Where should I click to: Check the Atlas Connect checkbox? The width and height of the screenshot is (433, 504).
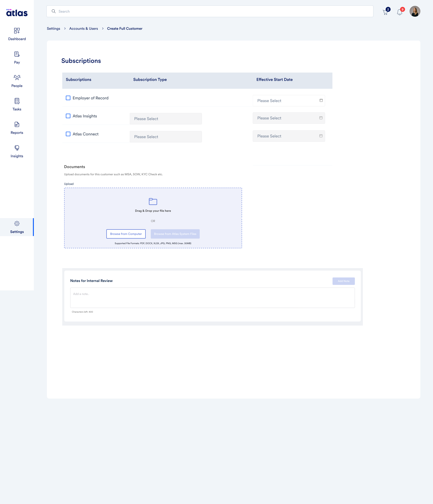click(68, 134)
